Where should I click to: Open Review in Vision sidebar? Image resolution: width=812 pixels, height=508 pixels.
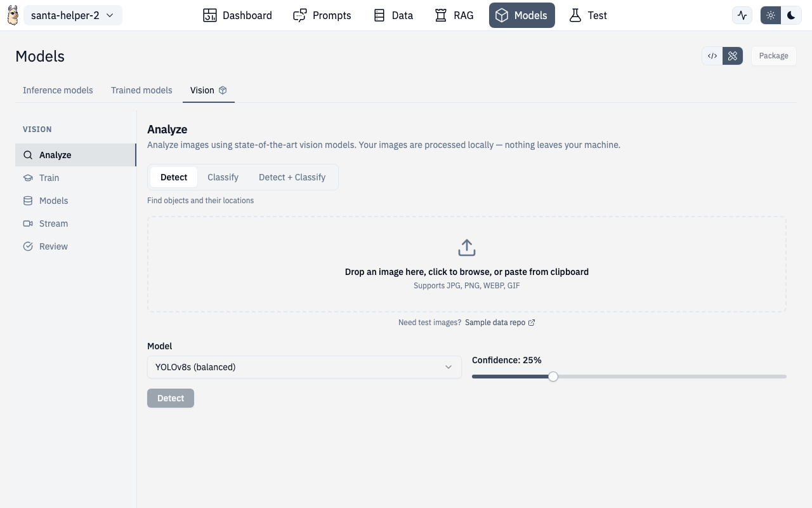pos(53,246)
